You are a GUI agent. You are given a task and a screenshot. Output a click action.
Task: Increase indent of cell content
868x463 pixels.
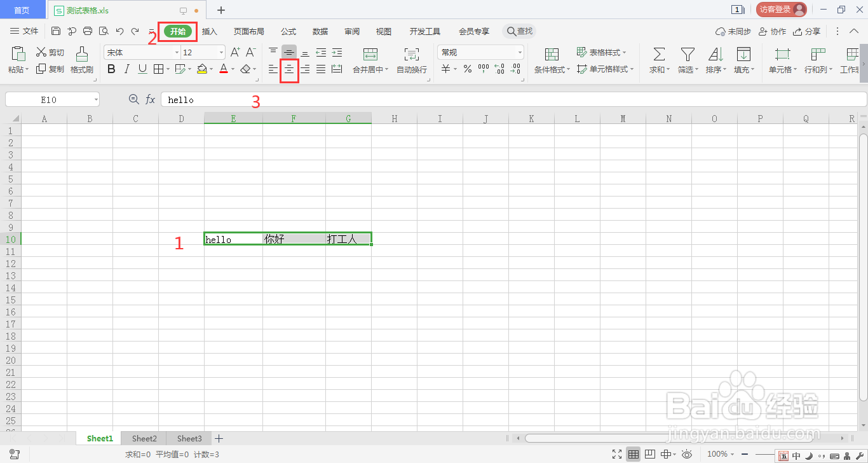click(x=337, y=52)
